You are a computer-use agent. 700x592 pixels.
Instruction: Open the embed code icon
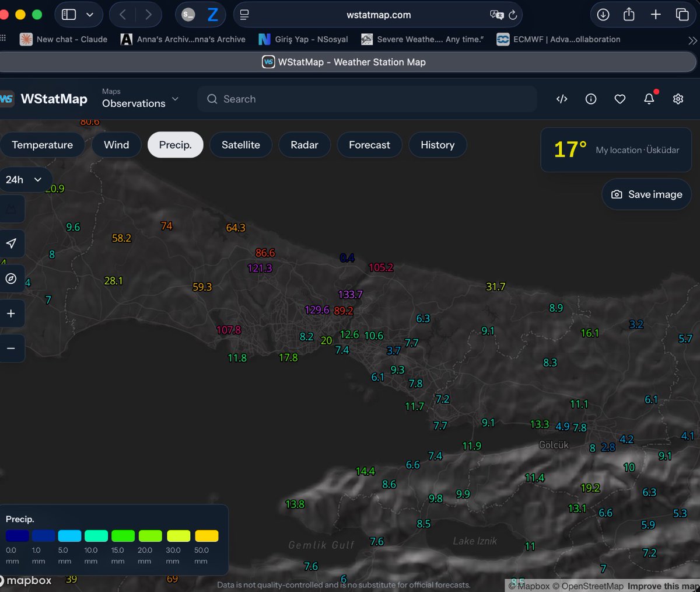point(562,99)
